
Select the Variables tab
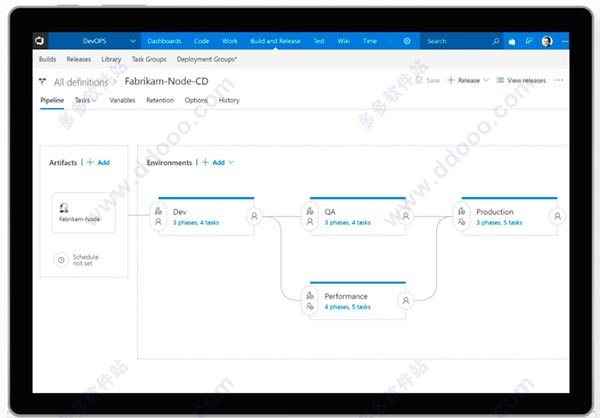(122, 100)
